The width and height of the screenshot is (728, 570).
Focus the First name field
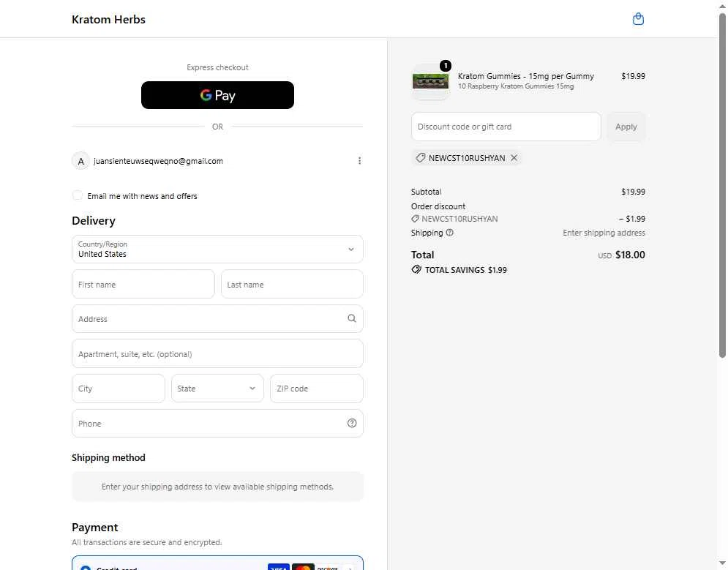(x=143, y=284)
